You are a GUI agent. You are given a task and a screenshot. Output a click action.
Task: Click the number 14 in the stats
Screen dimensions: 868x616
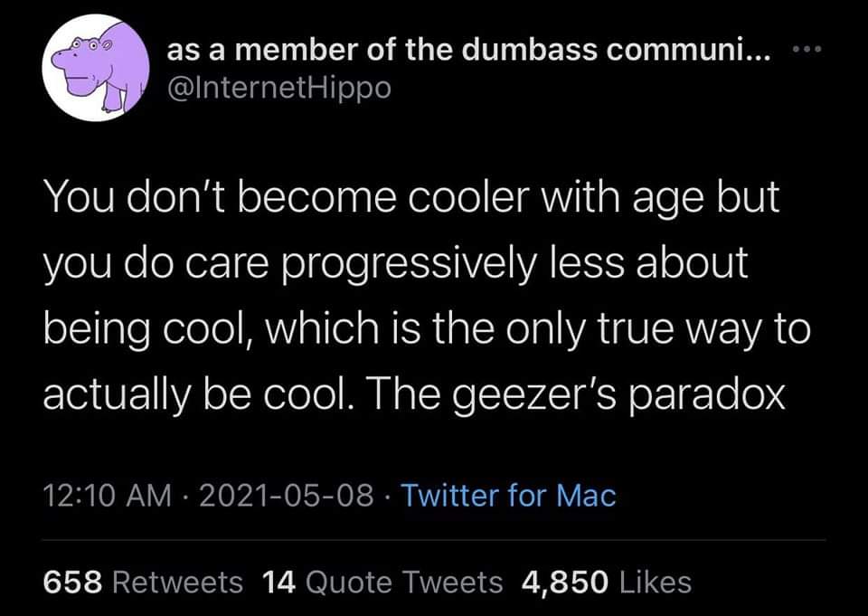coord(278,583)
